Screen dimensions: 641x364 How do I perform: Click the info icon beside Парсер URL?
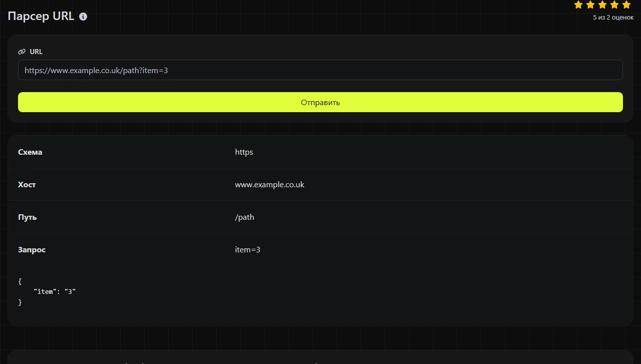(x=83, y=17)
